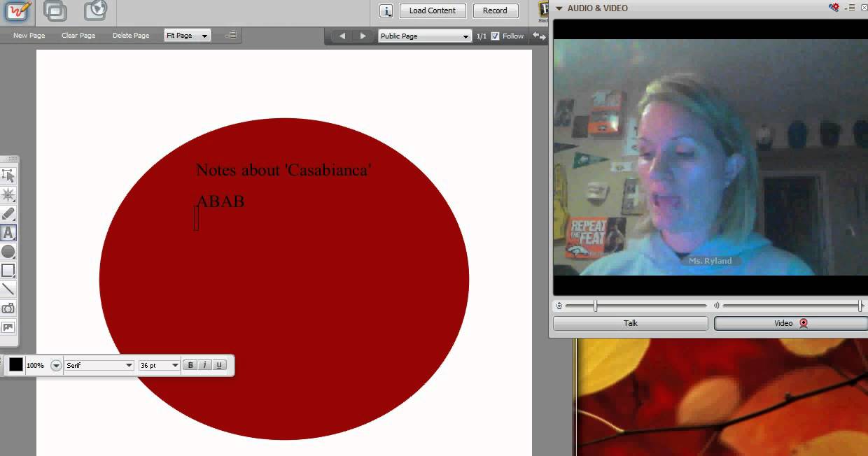This screenshot has width=868, height=456.
Task: Select the Text tool
Action: [8, 233]
